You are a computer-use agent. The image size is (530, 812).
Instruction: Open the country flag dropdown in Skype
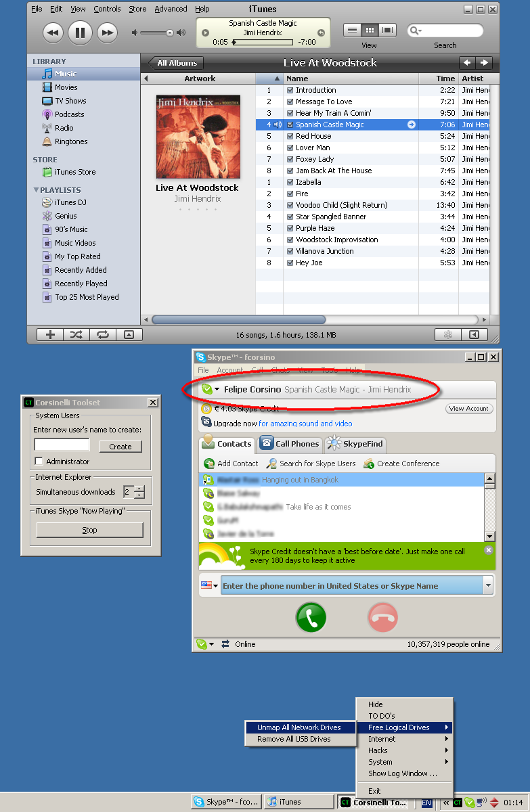coord(210,585)
